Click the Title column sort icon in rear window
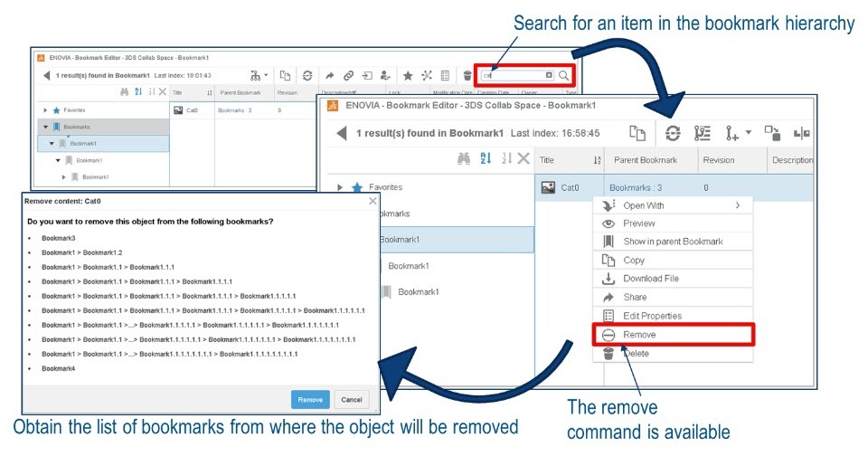This screenshot has width=868, height=456. coord(209,92)
